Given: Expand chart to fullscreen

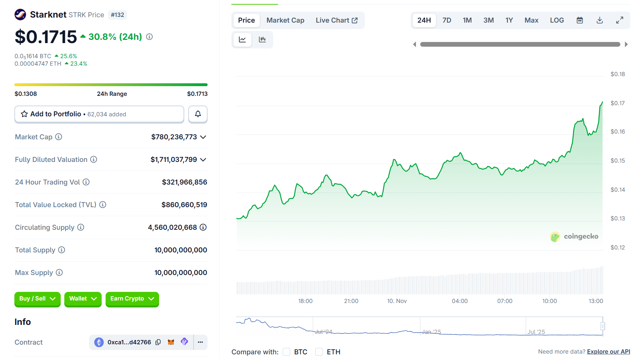Looking at the screenshot, I should pos(620,20).
